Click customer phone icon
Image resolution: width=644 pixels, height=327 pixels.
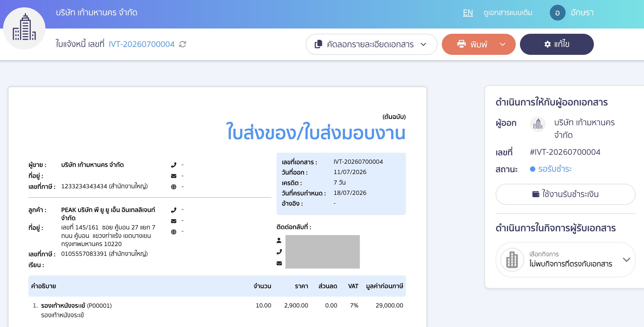coord(174,210)
